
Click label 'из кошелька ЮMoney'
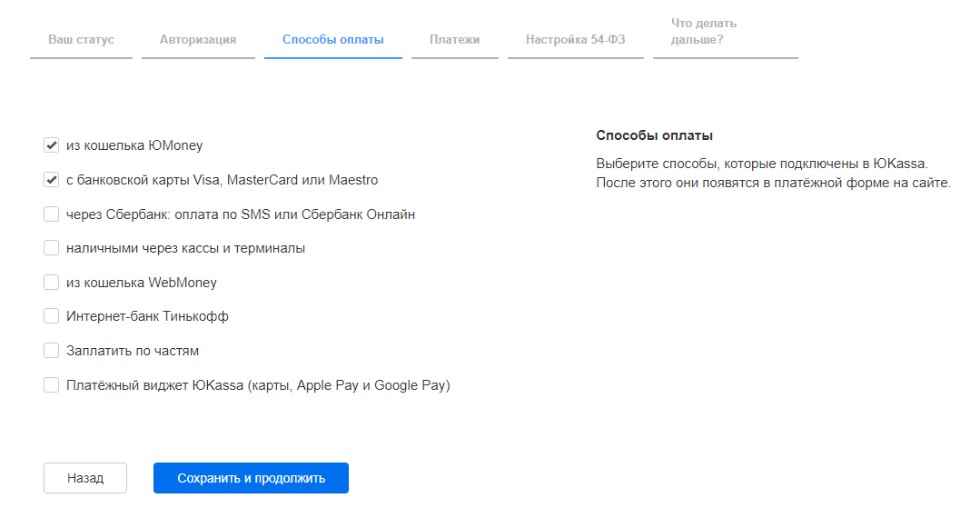click(134, 145)
